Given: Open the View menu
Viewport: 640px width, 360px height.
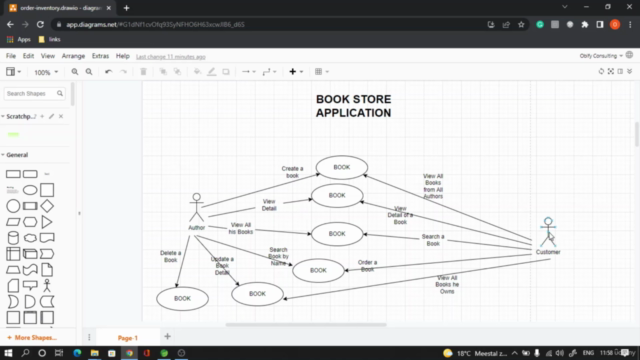Looking at the screenshot, I should pyautogui.click(x=48, y=56).
